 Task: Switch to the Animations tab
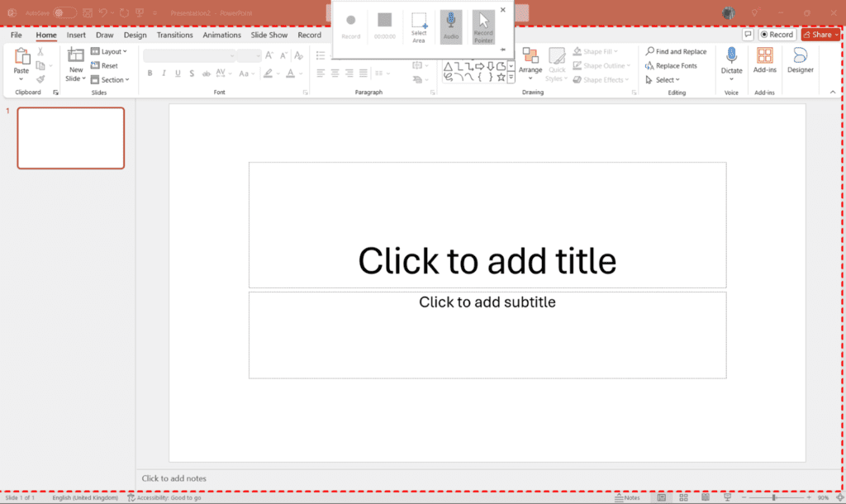[221, 35]
